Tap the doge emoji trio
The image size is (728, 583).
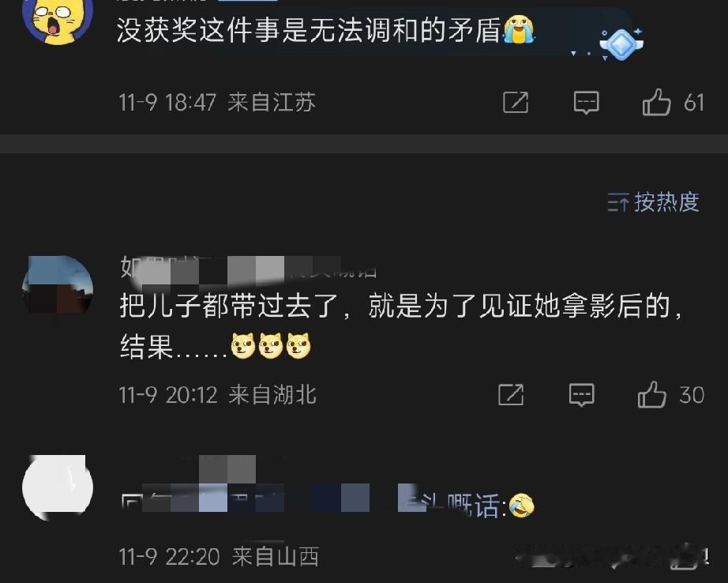(271, 346)
